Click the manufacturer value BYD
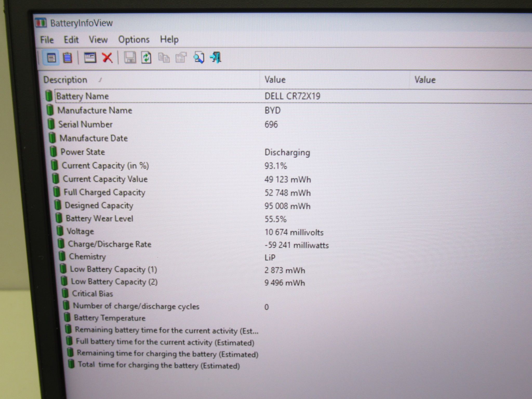 pos(272,110)
